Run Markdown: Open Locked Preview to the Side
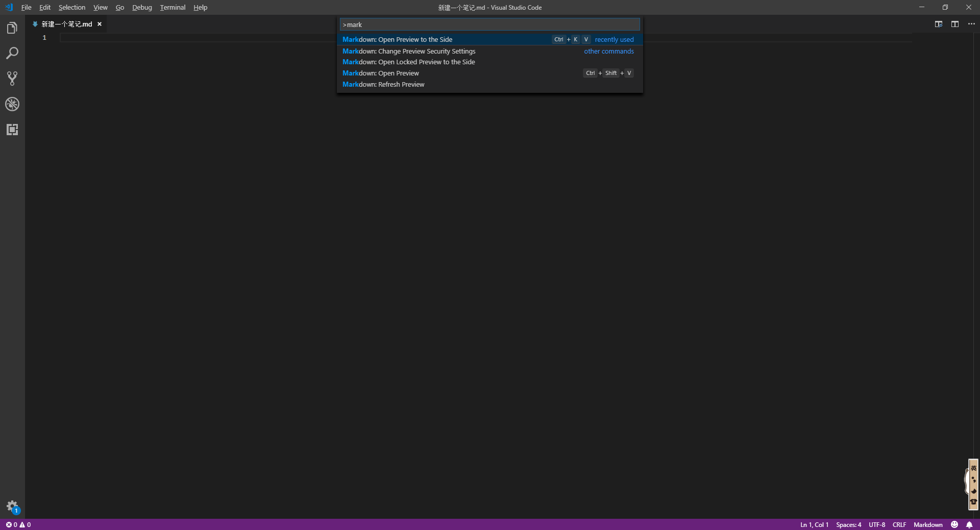The width and height of the screenshot is (980, 530). 489,62
